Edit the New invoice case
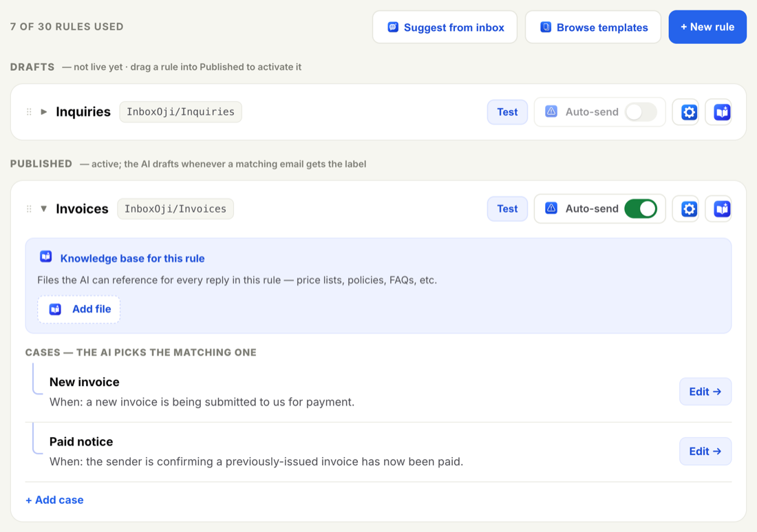The height and width of the screenshot is (532, 757). (705, 392)
